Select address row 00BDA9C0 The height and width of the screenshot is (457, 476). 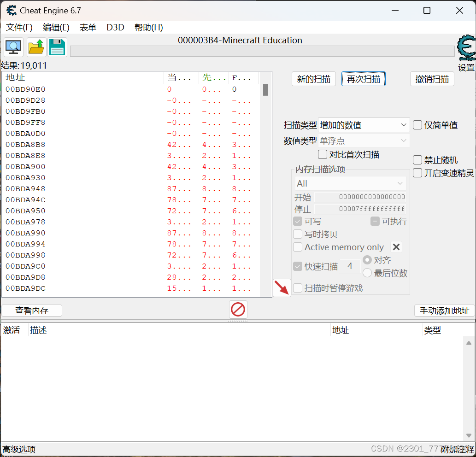pos(131,266)
